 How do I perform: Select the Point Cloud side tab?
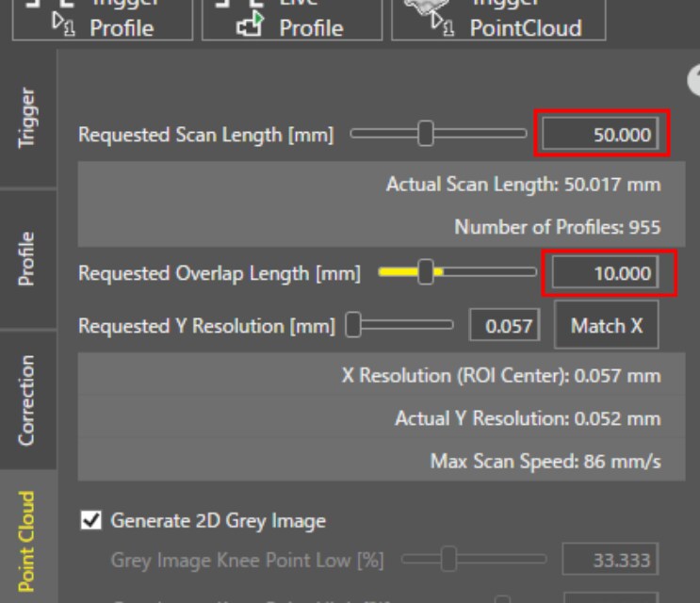pyautogui.click(x=28, y=540)
